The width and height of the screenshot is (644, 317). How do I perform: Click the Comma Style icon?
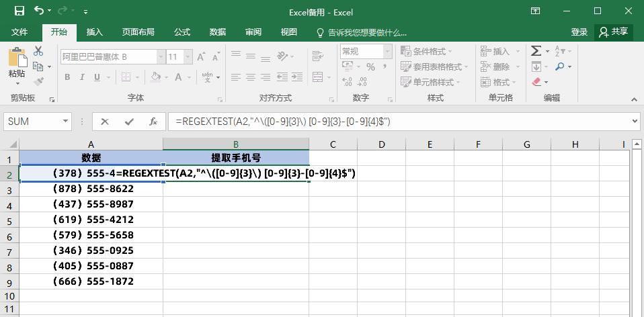pyautogui.click(x=385, y=66)
